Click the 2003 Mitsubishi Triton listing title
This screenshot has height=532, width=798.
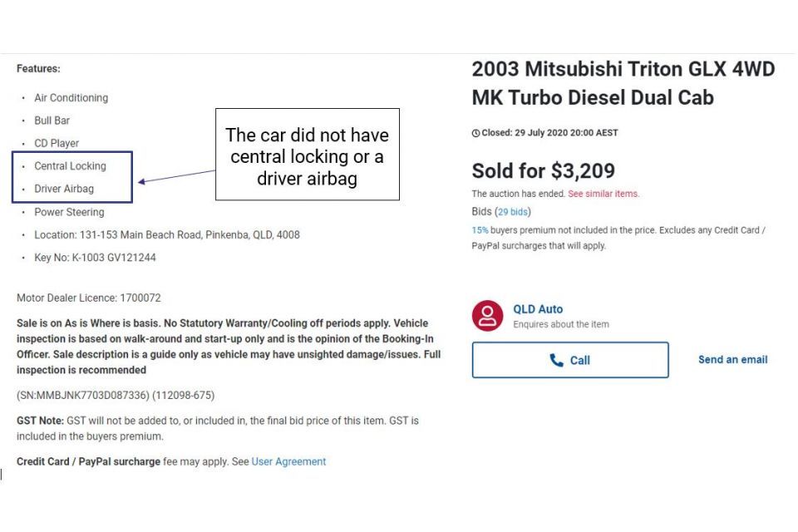(x=623, y=83)
